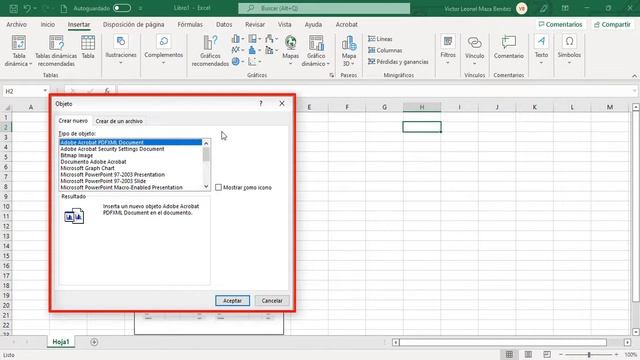Screen dimensions: 640x360
Task: Open Mapa 3D
Action: tap(349, 51)
